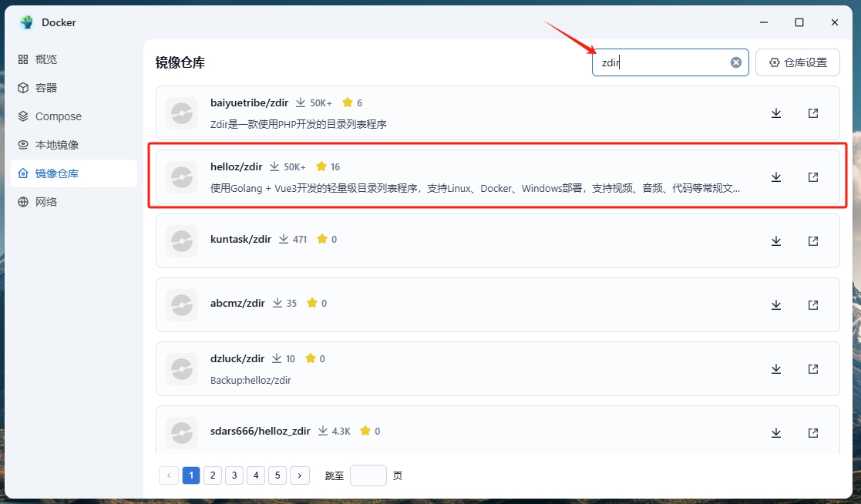Click the Zdir PHP description text

click(298, 124)
